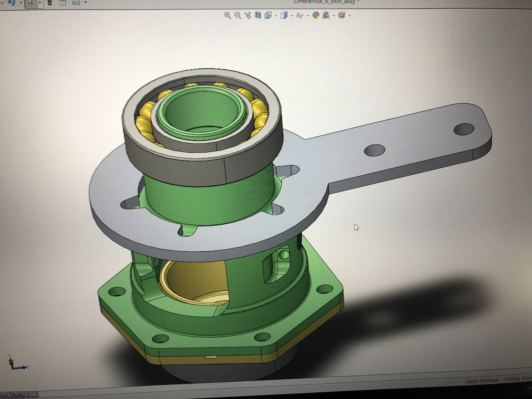This screenshot has width=532, height=399.
Task: Select the Zoom to Area tool
Action: (x=238, y=16)
